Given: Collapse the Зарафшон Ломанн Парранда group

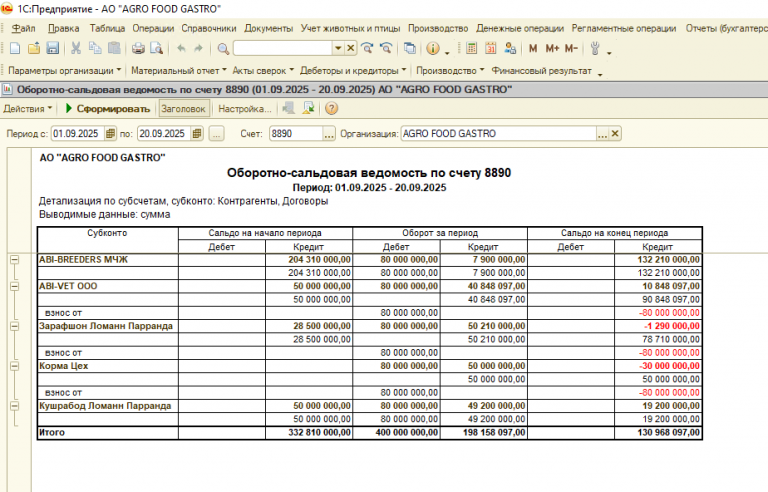Looking at the screenshot, I should 15,326.
